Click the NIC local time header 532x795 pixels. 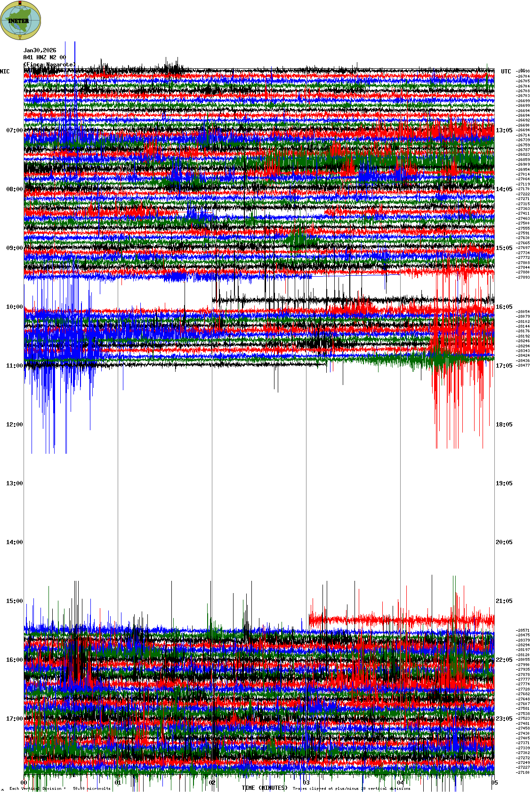pos(5,72)
